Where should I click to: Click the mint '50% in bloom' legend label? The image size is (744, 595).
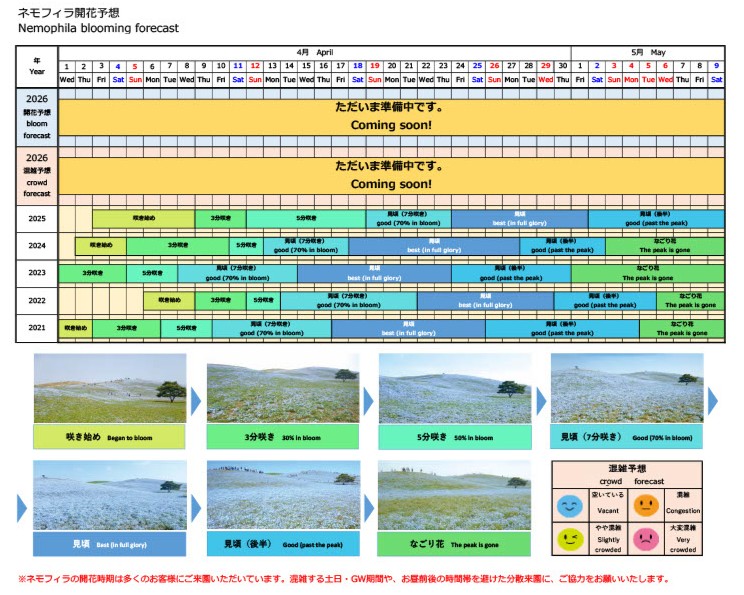tap(455, 437)
